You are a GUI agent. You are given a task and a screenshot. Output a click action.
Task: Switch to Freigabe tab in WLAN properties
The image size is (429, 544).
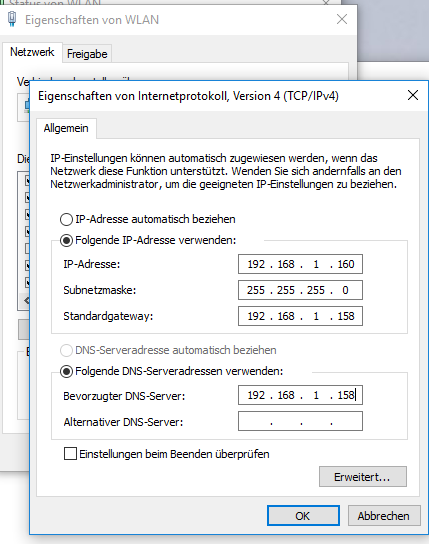[87, 54]
